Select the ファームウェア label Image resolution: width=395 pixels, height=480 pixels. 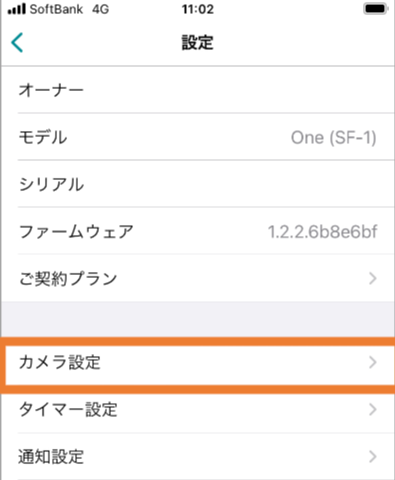(76, 232)
